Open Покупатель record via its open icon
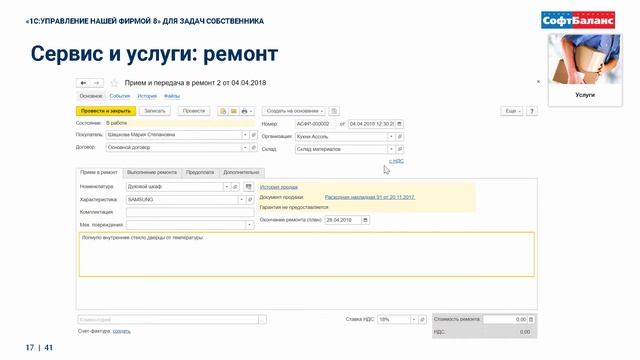Viewport: 640px width, 360px height. click(253, 135)
